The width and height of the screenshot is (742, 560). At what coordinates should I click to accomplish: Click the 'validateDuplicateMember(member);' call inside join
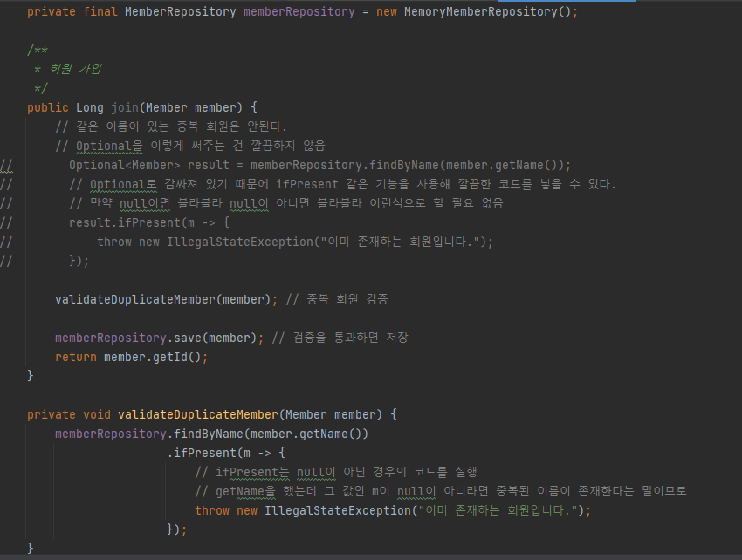[167, 299]
